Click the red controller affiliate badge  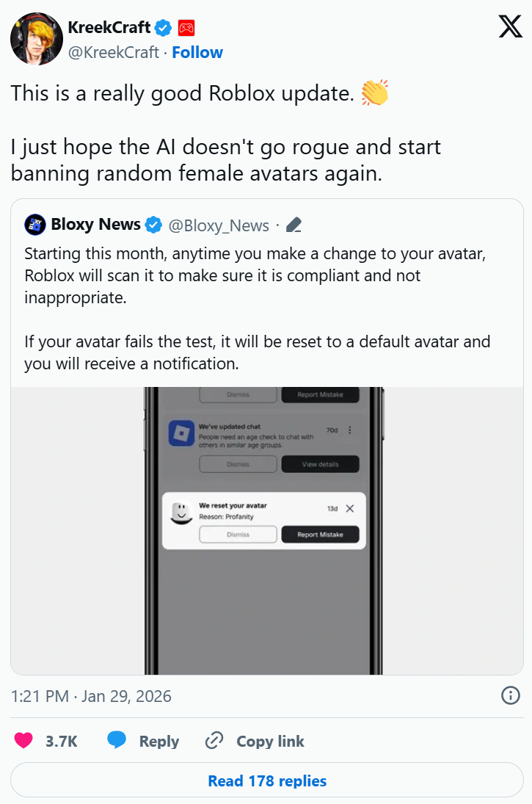[x=186, y=29]
